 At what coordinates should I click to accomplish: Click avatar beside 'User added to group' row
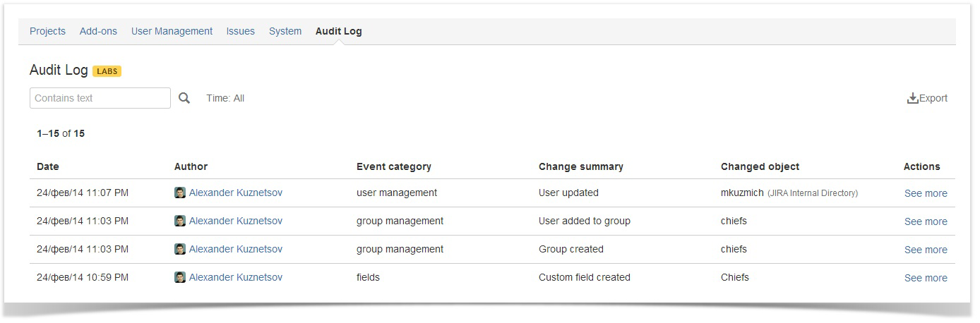coord(180,221)
